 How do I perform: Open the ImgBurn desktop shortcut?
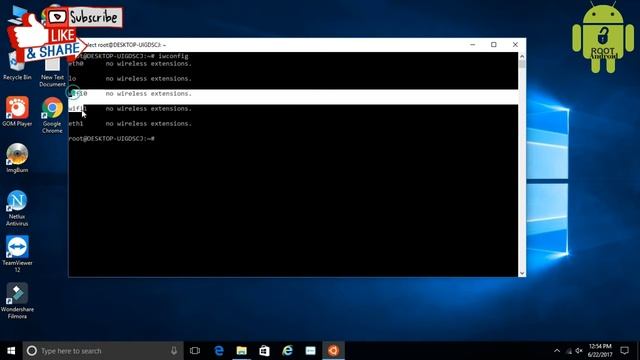point(17,158)
